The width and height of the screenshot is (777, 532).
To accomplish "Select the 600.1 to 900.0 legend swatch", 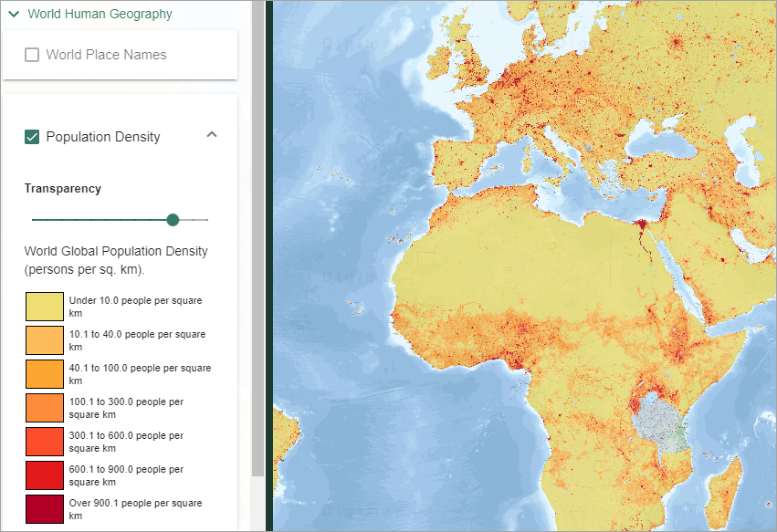I will coord(44,475).
